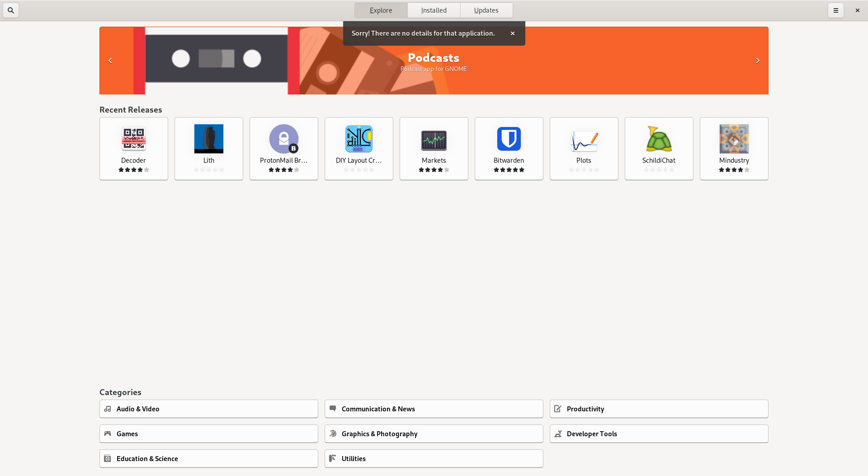Image resolution: width=868 pixels, height=476 pixels.
Task: Click the SchildiChat turtle icon
Action: 659,139
